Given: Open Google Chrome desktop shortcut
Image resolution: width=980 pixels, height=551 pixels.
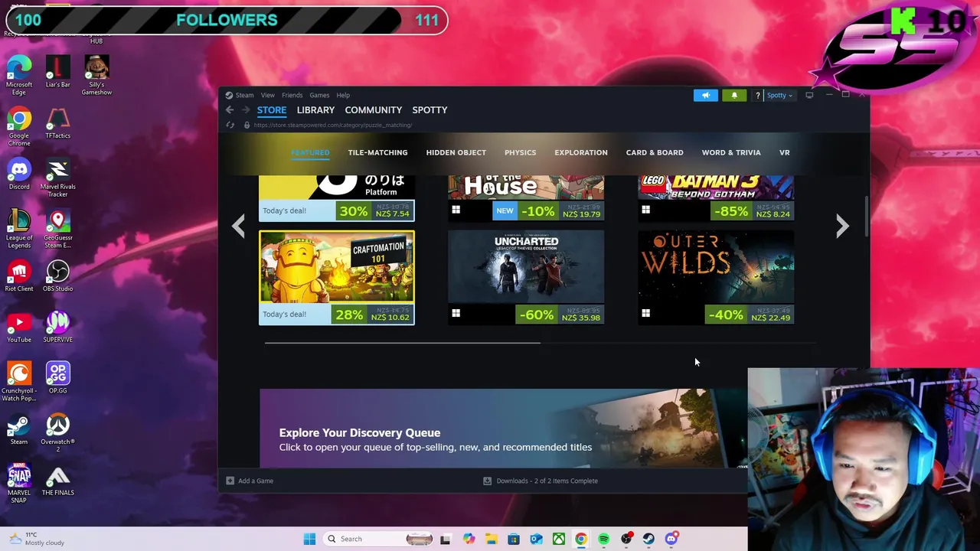Looking at the screenshot, I should pos(19,127).
